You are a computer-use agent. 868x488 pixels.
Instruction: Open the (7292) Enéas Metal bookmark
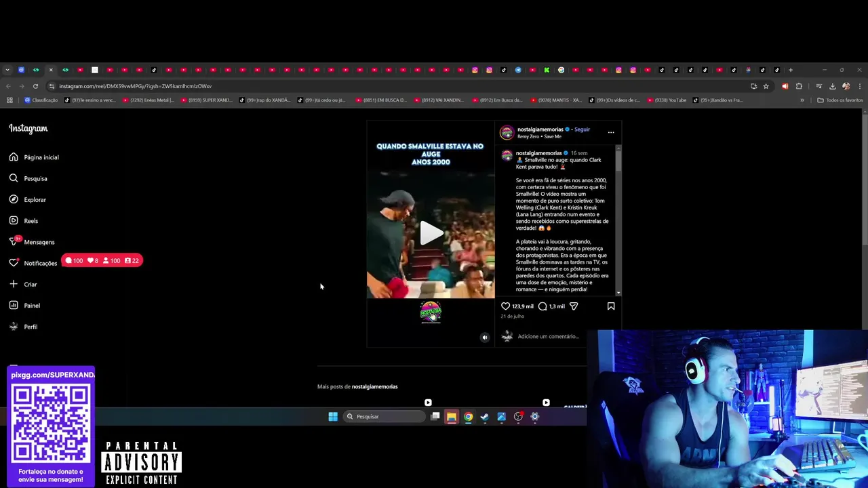point(149,100)
